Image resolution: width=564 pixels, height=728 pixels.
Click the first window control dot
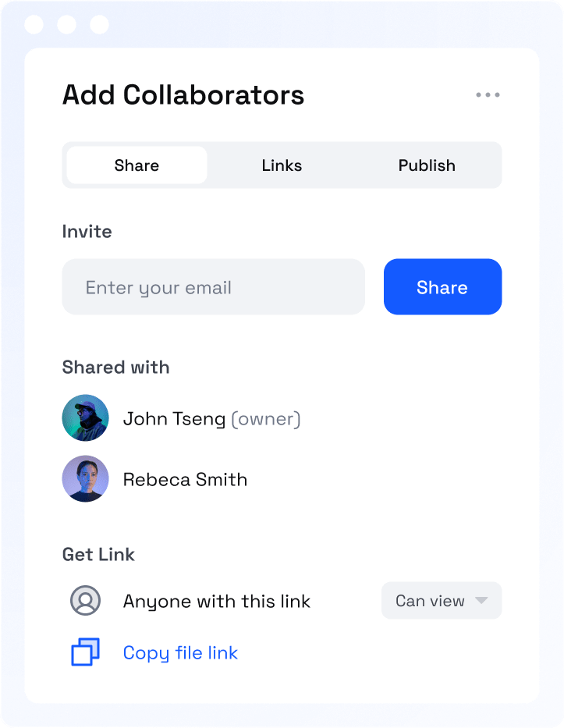tap(34, 24)
